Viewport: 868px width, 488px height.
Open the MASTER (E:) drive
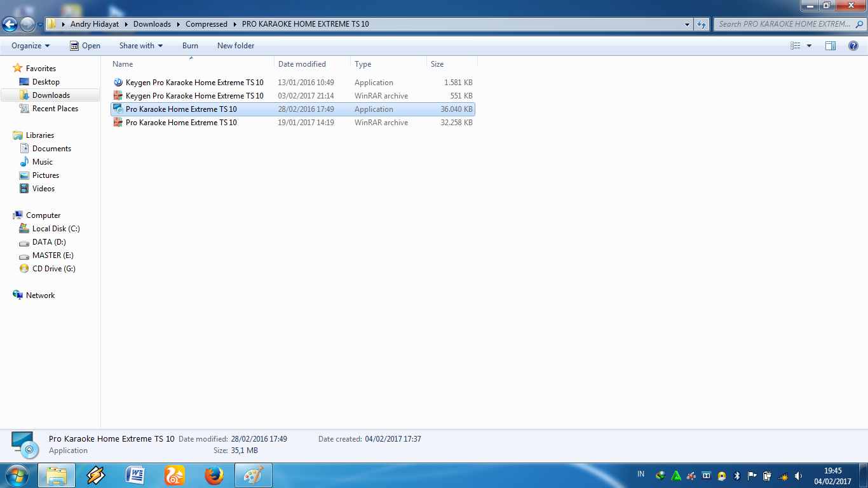(x=53, y=255)
